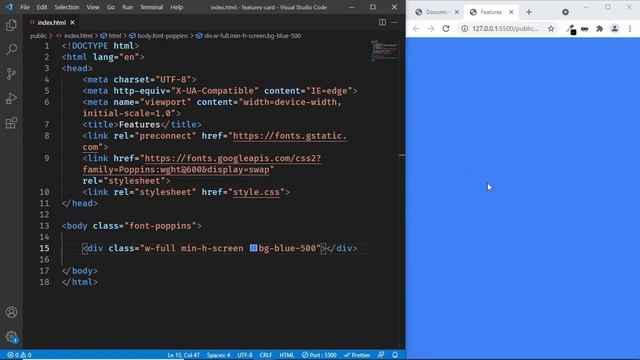
Task: Click the Prettier status bar entry
Action: pyautogui.click(x=357, y=355)
